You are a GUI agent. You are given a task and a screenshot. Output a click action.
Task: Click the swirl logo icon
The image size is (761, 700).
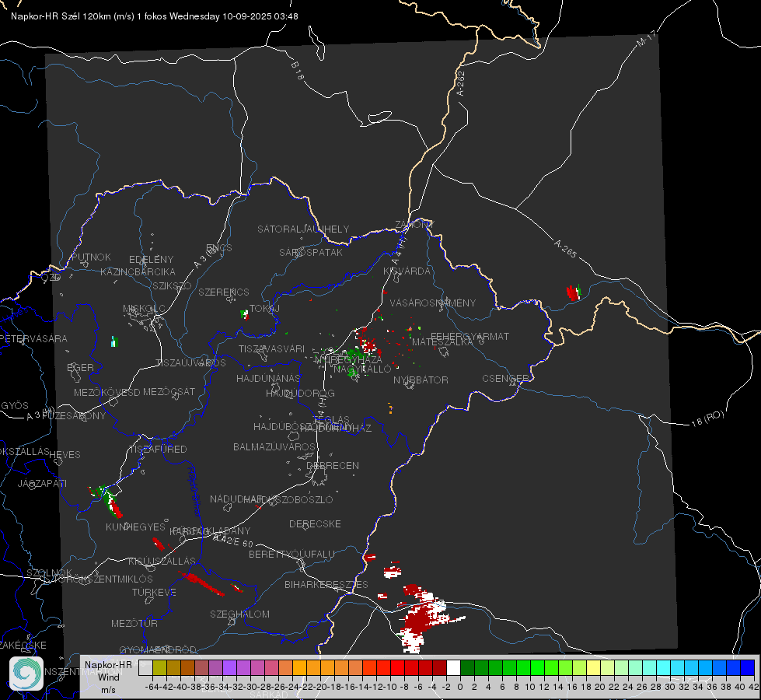pos(26,674)
